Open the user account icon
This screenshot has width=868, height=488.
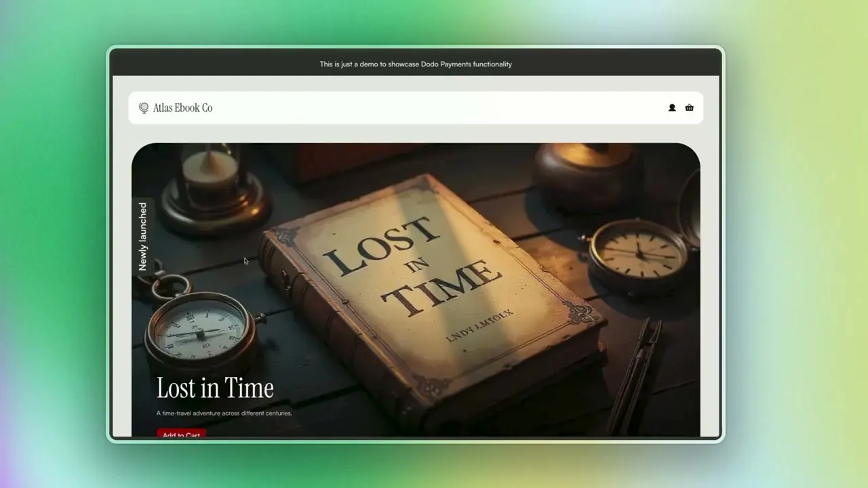[672, 108]
